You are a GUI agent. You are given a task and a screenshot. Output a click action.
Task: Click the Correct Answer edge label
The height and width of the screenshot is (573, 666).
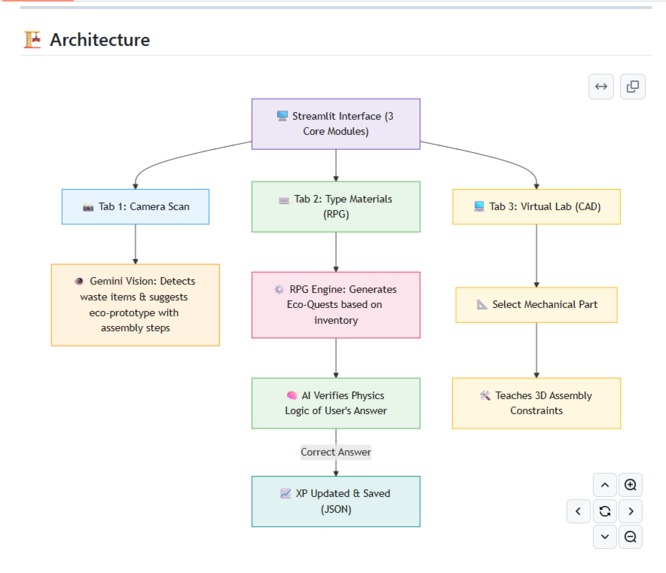[336, 452]
